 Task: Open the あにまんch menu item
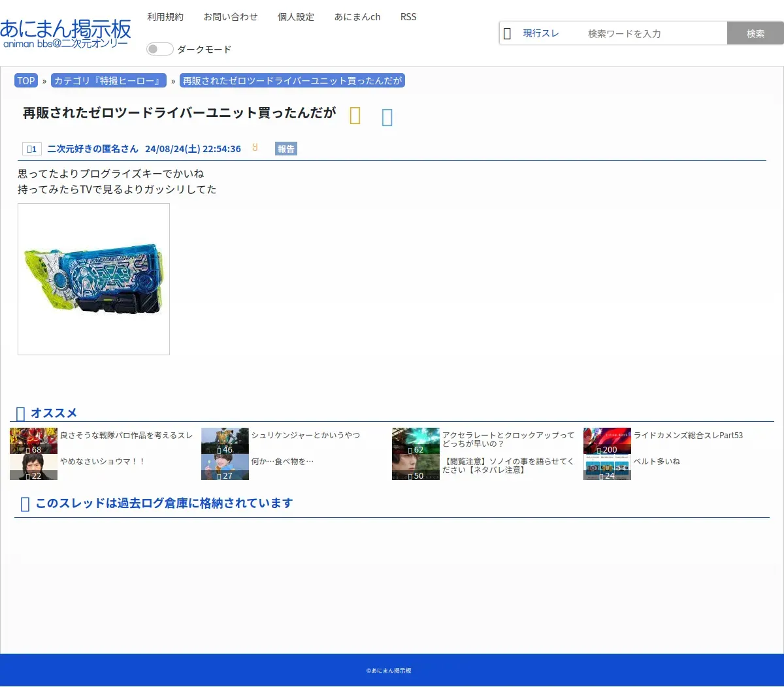pos(357,17)
